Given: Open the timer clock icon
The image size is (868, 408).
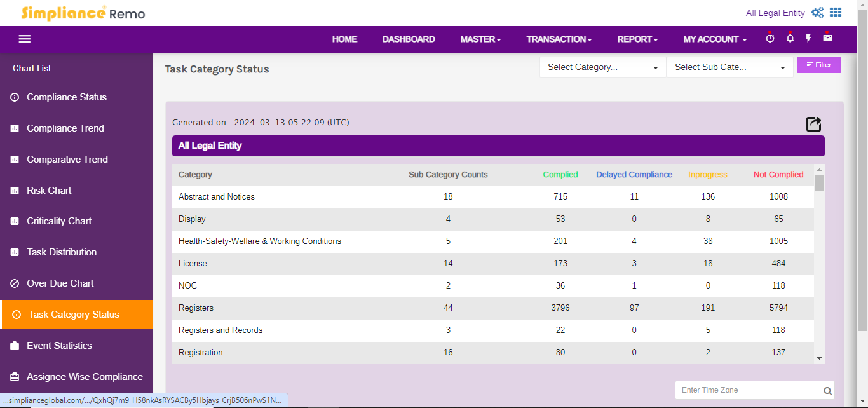Looking at the screenshot, I should click(x=770, y=38).
